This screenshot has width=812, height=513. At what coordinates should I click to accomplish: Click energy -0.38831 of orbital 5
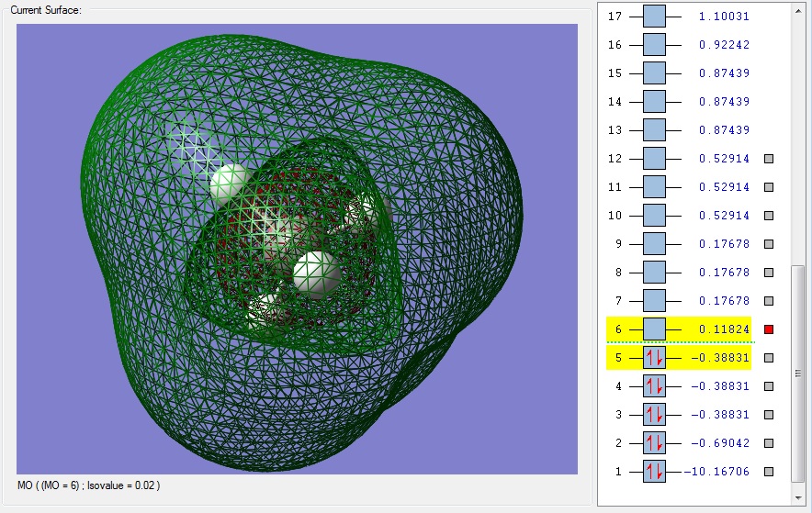coord(720,358)
